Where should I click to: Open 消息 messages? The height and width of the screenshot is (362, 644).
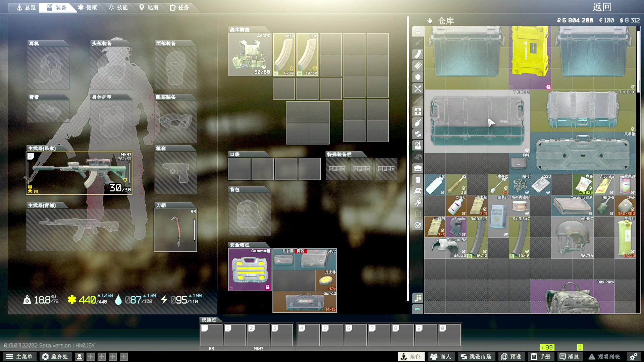569,357
